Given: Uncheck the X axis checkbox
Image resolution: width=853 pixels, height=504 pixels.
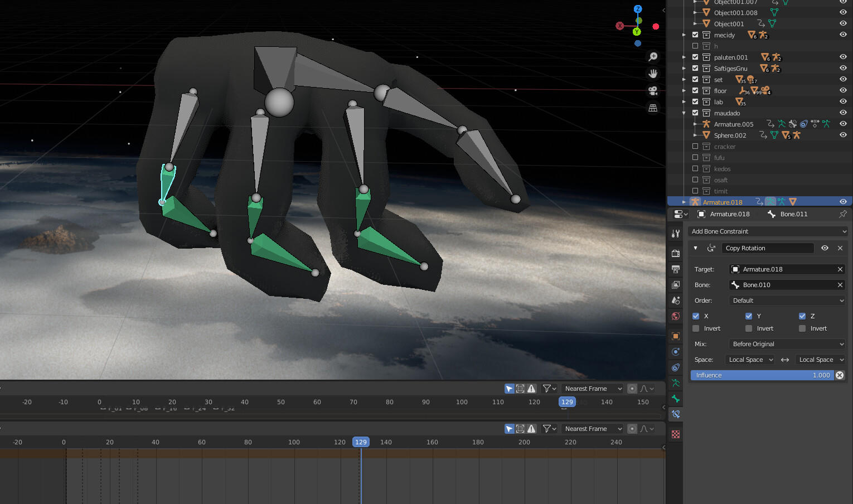Looking at the screenshot, I should [x=696, y=316].
